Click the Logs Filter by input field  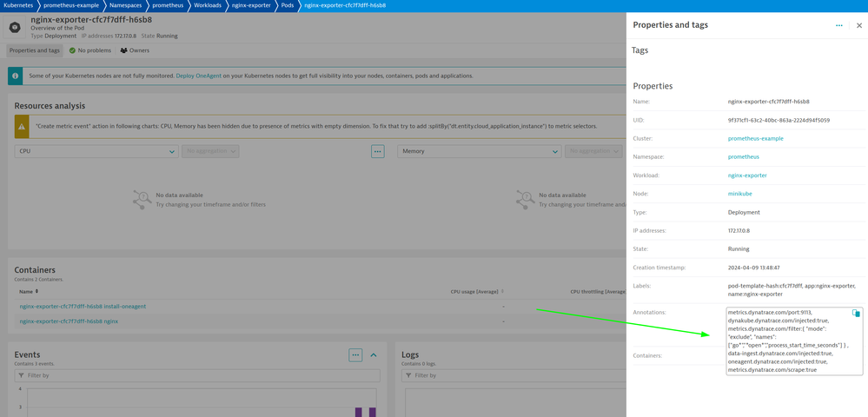[x=514, y=375]
